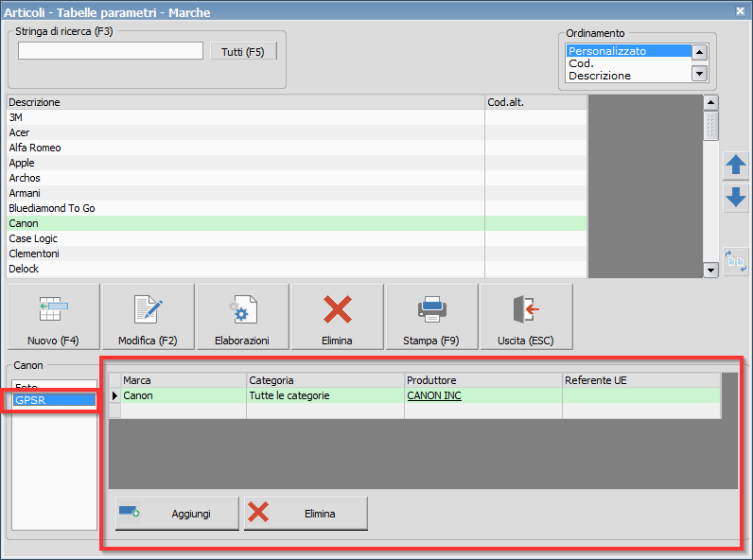Screen dimensions: 753x560
Task: Print with Stampa (F9) button
Action: [x=431, y=317]
